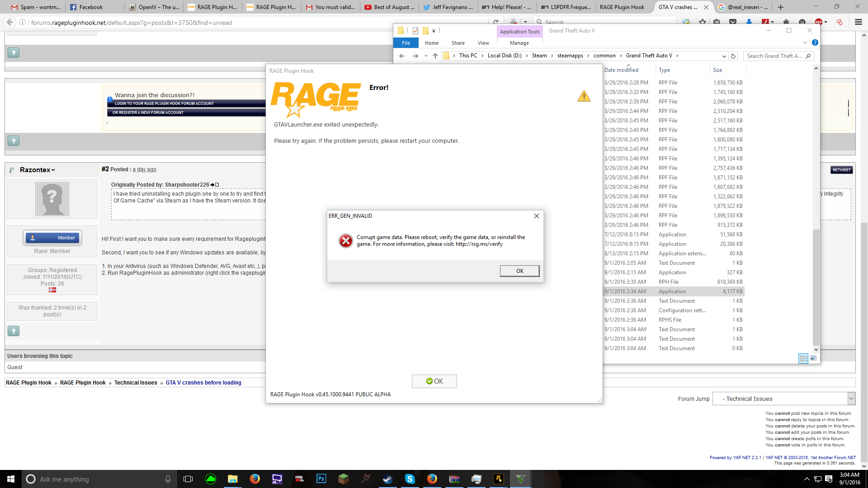Sort files by Date modified column

(x=621, y=70)
